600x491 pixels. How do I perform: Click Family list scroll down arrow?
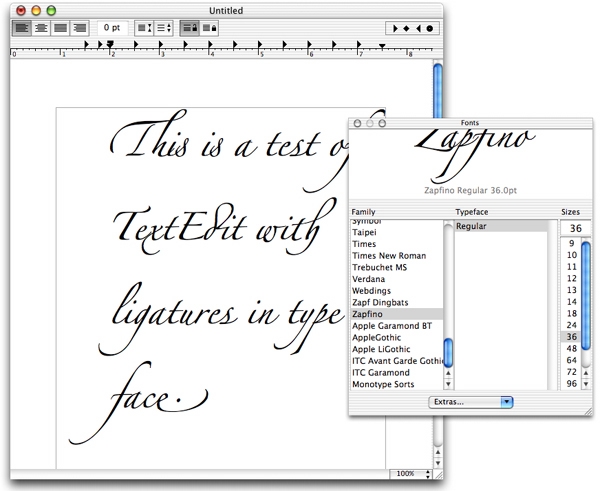tap(448, 384)
